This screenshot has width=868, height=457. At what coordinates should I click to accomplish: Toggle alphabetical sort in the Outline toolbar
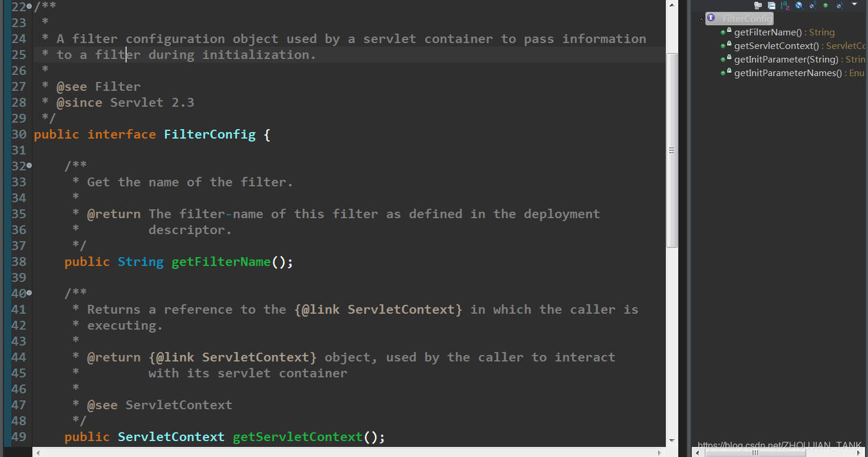(786, 5)
